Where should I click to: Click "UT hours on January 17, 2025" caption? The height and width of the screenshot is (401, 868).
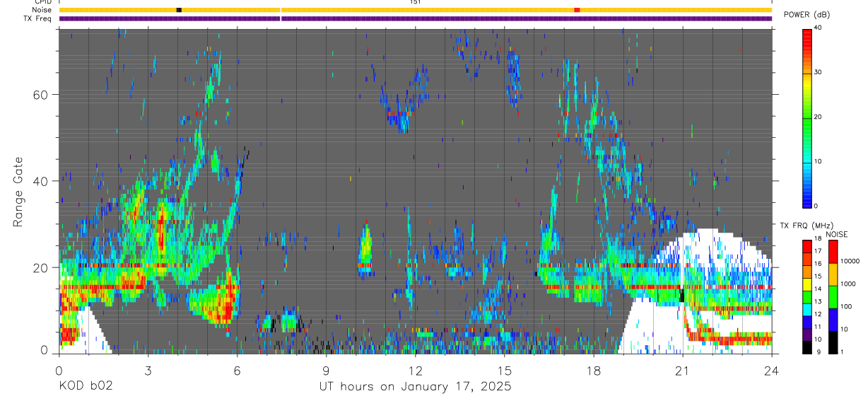click(415, 387)
